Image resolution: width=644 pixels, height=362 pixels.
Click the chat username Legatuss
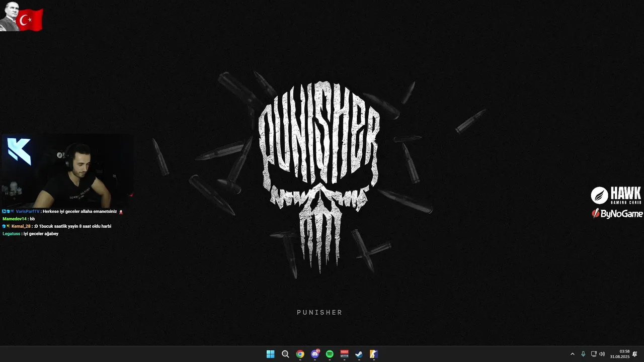click(11, 234)
